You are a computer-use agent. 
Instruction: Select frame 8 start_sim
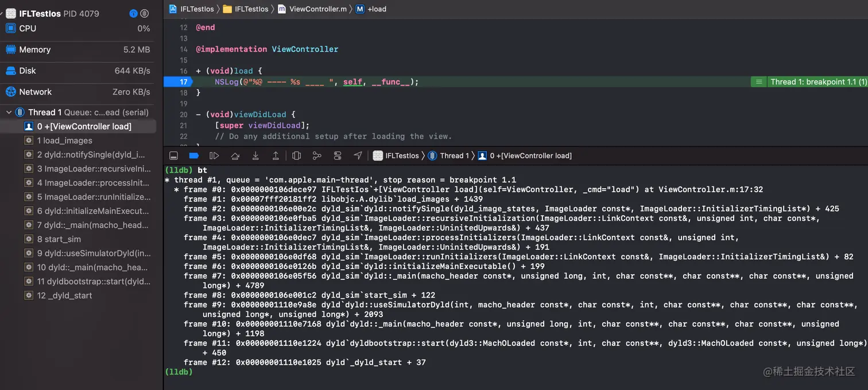[78, 239]
